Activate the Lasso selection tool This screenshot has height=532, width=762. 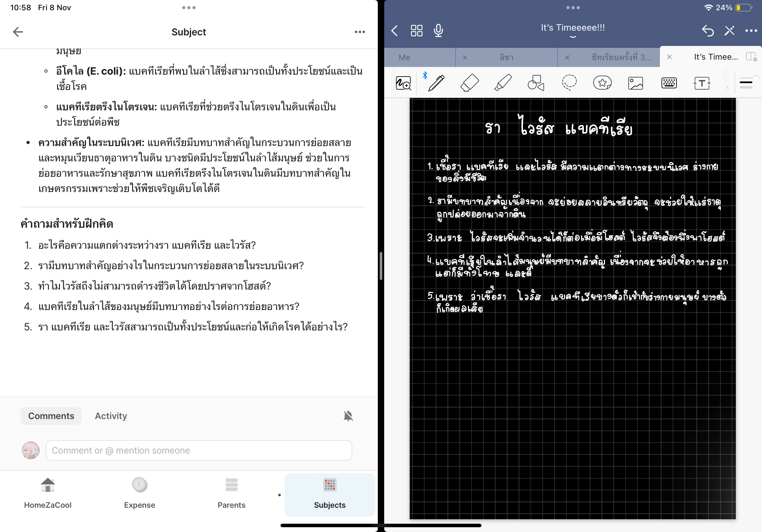pos(569,83)
